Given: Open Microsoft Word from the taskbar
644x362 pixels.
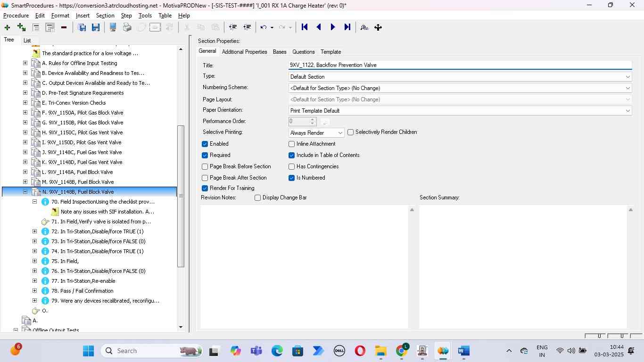Looking at the screenshot, I should click(x=464, y=351).
